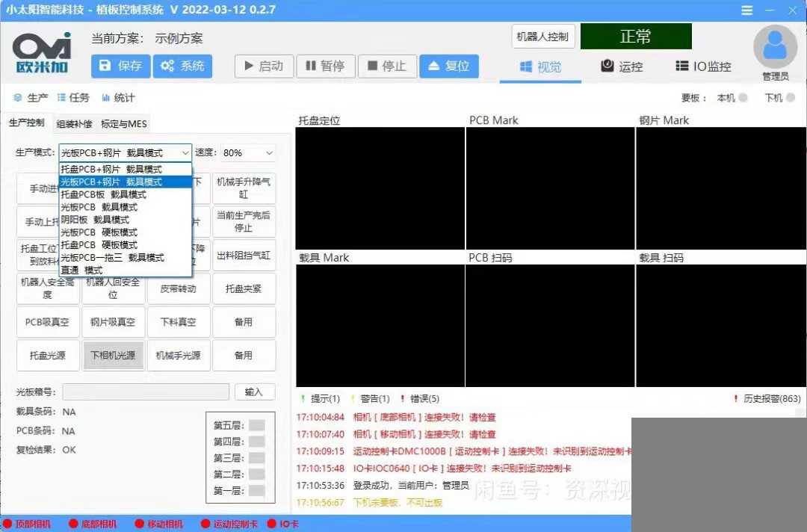Click 机器人回安全位 button

(114, 288)
